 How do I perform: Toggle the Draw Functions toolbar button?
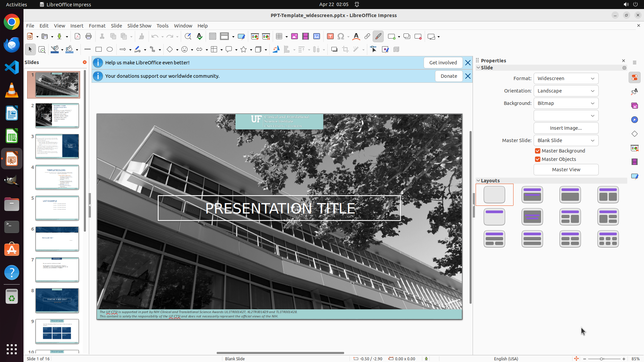[x=378, y=37]
